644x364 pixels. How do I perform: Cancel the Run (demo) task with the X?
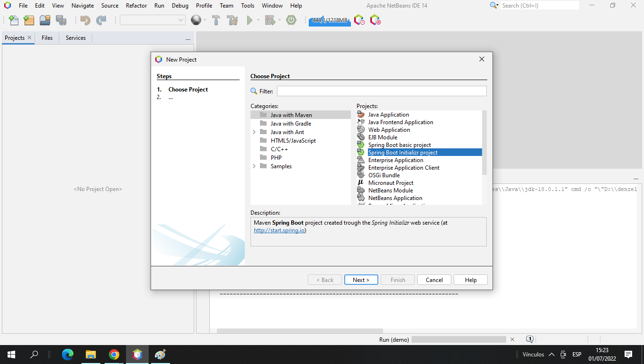[512, 339]
